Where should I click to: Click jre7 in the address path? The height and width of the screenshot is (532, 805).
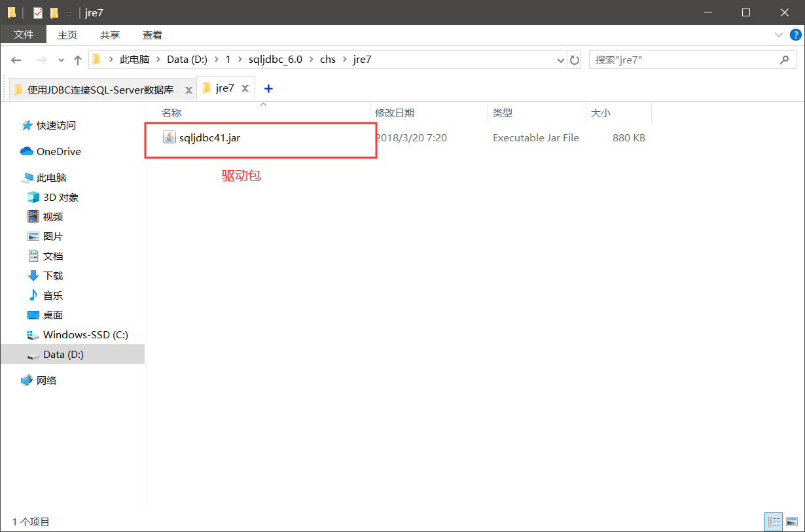coord(363,60)
